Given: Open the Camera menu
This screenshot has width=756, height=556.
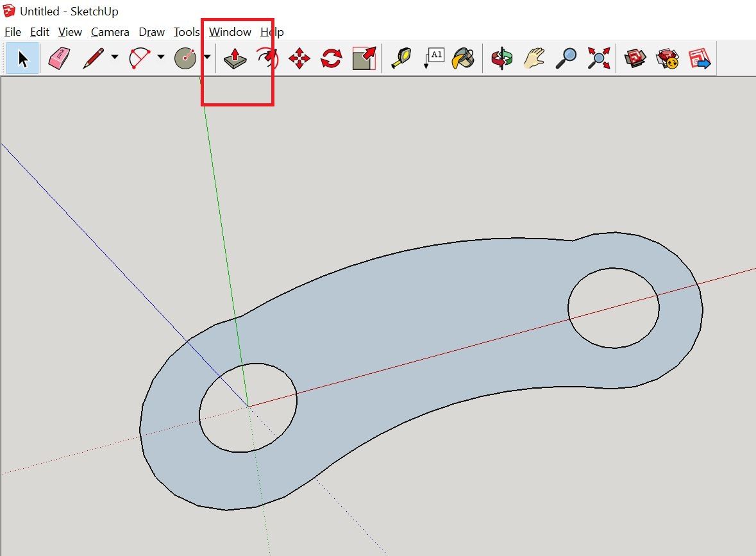Looking at the screenshot, I should (110, 31).
